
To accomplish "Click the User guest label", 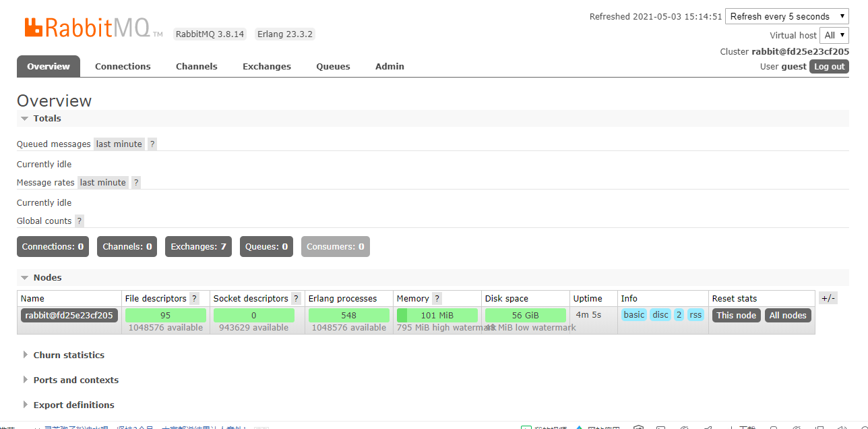I will pyautogui.click(x=783, y=66).
